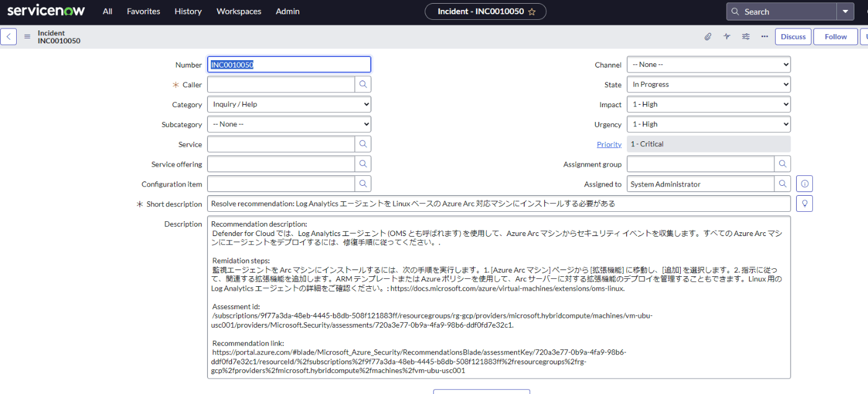The height and width of the screenshot is (394, 868).
Task: Click the Short description text field
Action: [499, 204]
